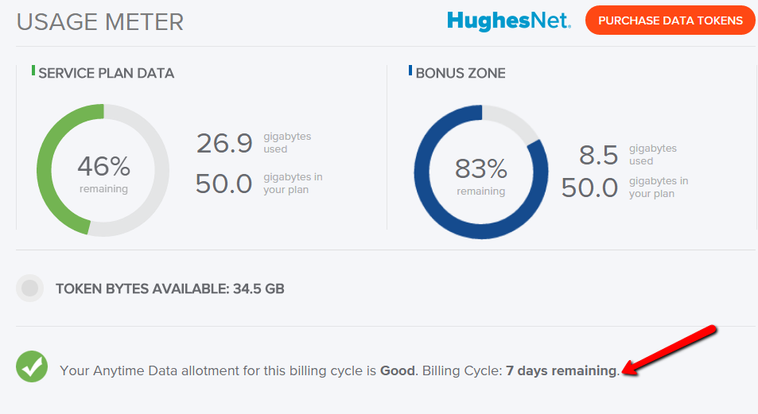
Task: Click the Service Plan Data heading
Action: pos(106,73)
